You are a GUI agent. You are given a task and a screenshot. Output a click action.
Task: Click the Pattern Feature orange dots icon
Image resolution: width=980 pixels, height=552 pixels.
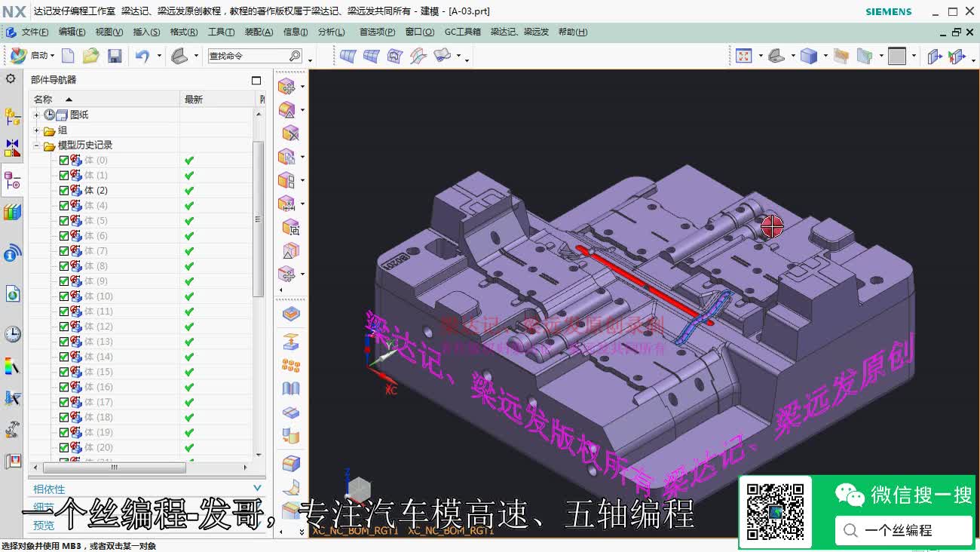(x=291, y=366)
